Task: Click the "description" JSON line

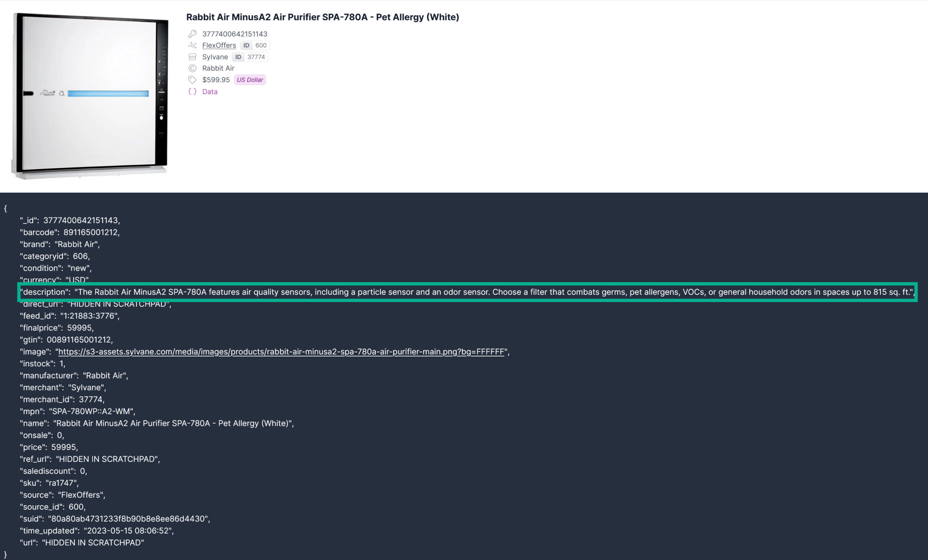Action: tap(467, 292)
